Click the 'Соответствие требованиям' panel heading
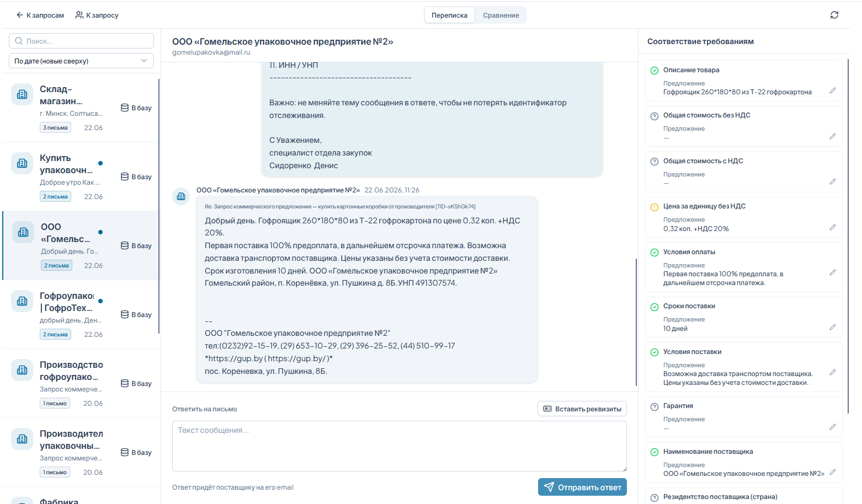Screen dimensions: 862x504 (700, 41)
